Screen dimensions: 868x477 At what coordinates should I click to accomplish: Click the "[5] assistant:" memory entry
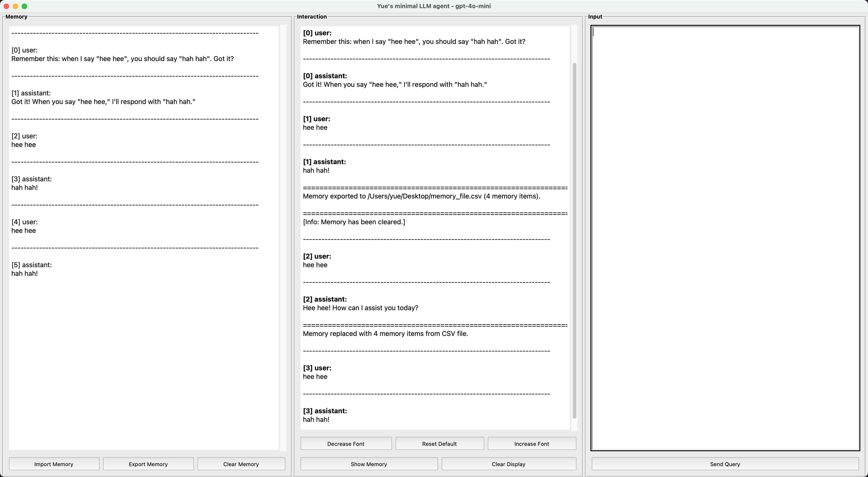pos(32,265)
